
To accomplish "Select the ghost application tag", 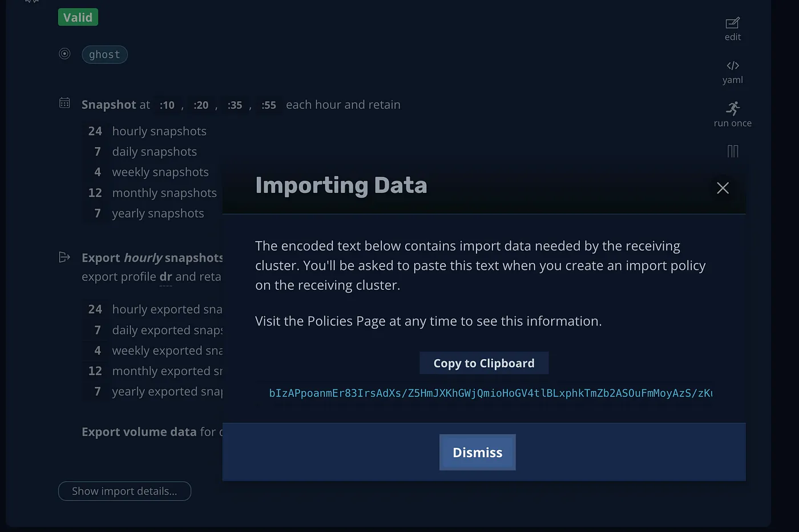I will tap(104, 55).
